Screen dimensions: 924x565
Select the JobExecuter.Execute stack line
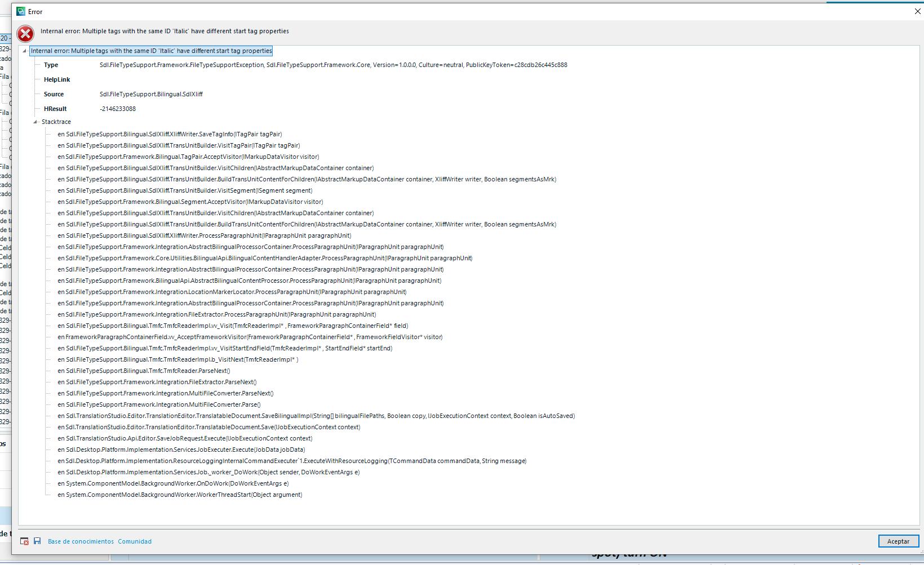click(181, 450)
